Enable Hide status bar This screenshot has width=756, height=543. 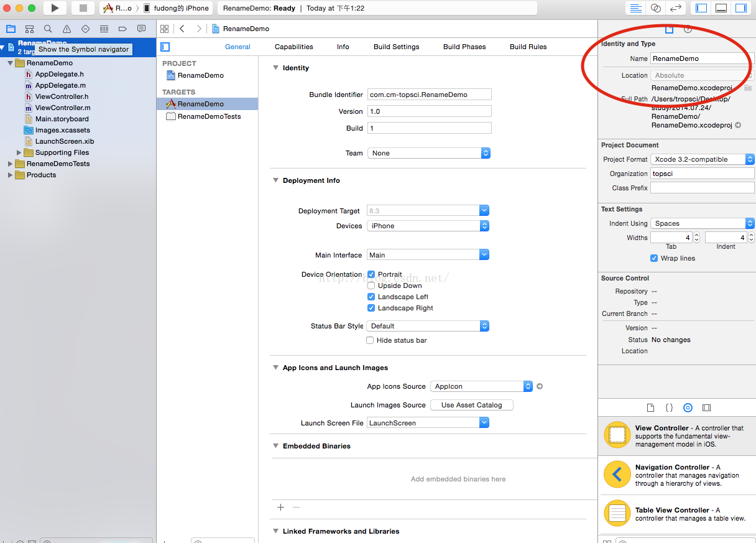(371, 340)
